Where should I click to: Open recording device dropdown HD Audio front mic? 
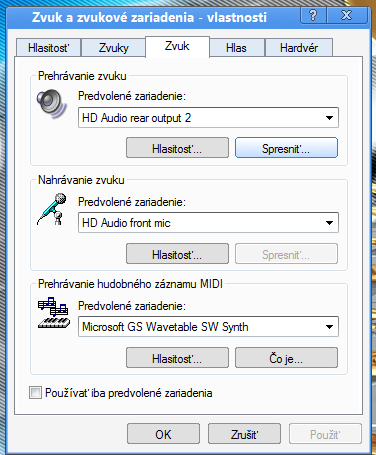pyautogui.click(x=208, y=223)
